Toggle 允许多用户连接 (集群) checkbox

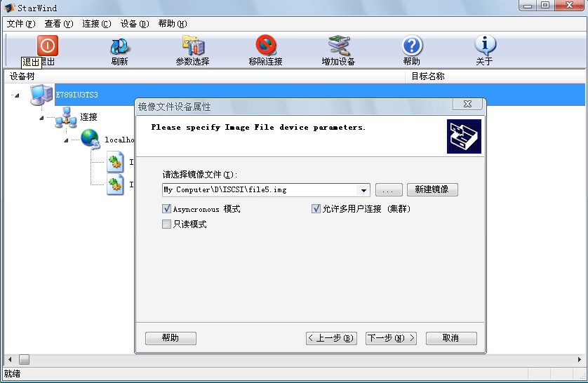[x=316, y=209]
